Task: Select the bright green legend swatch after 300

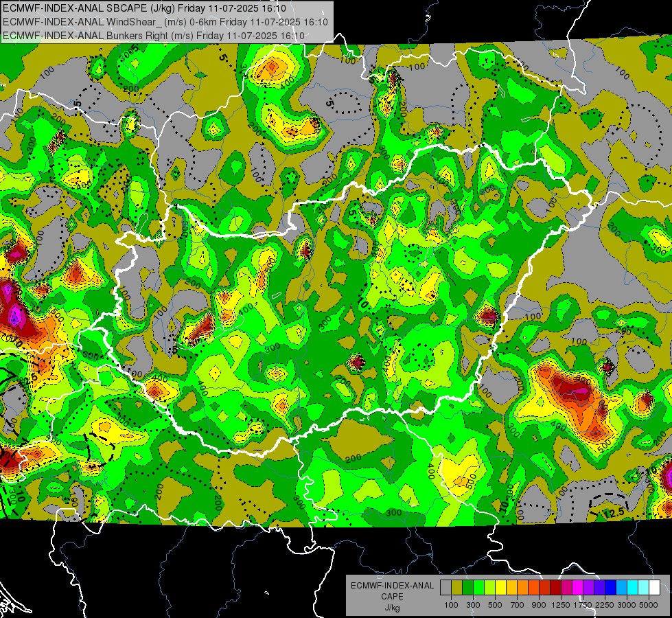Action: 478,587
